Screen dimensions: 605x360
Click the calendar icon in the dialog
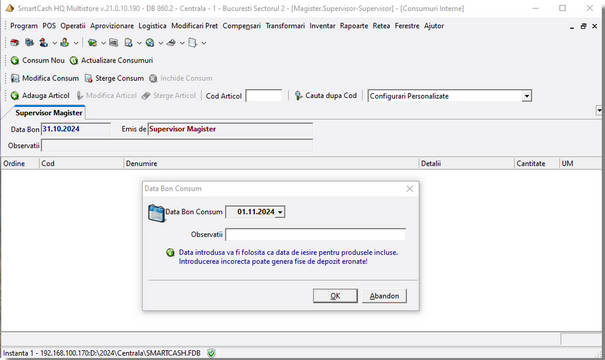[156, 213]
